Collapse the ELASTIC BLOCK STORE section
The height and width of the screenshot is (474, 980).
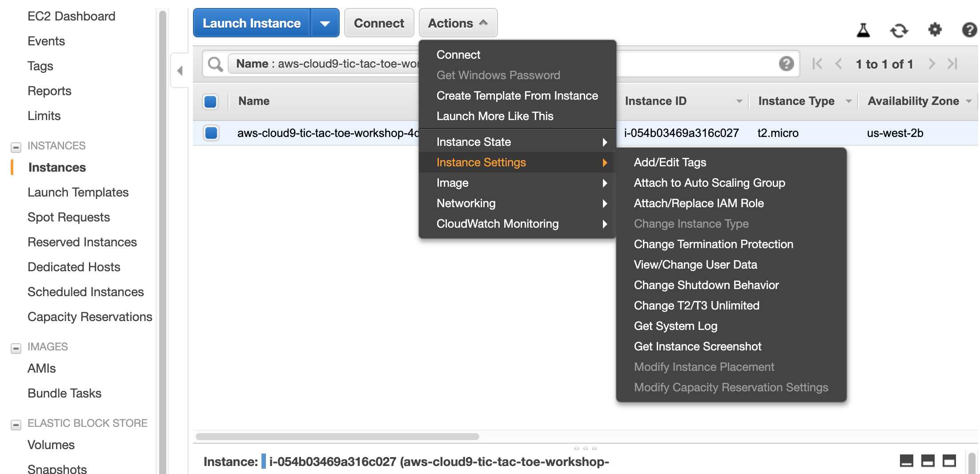click(x=16, y=425)
